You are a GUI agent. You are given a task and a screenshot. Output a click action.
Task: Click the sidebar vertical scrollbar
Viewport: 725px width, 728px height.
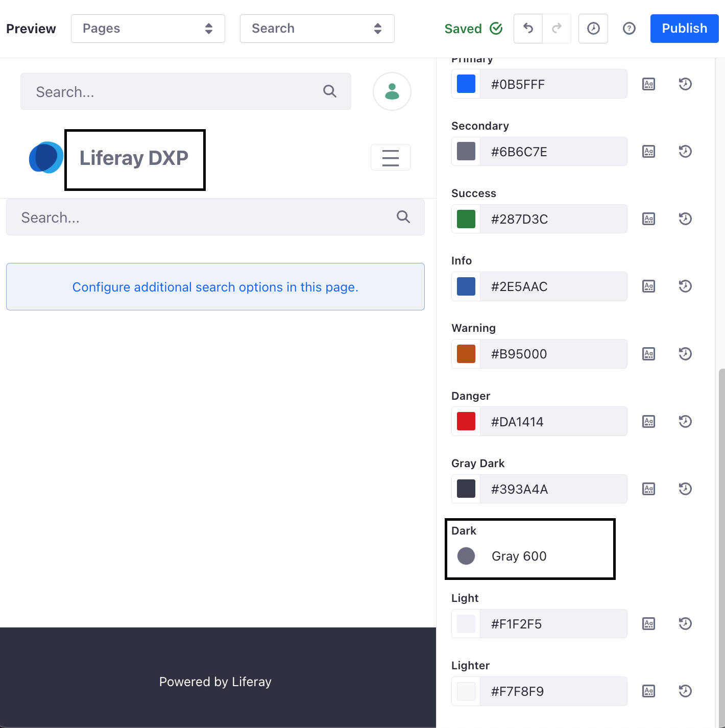tap(721, 548)
